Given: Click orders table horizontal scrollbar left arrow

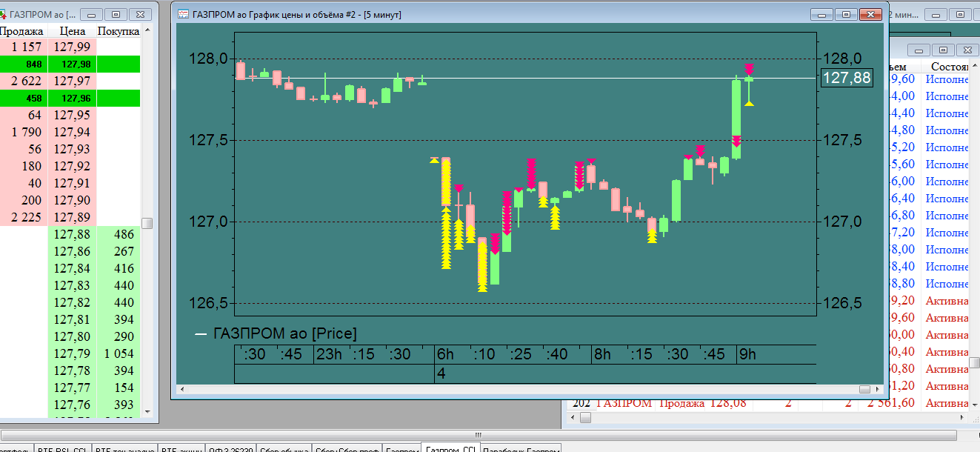Looking at the screenshot, I should 573,418.
